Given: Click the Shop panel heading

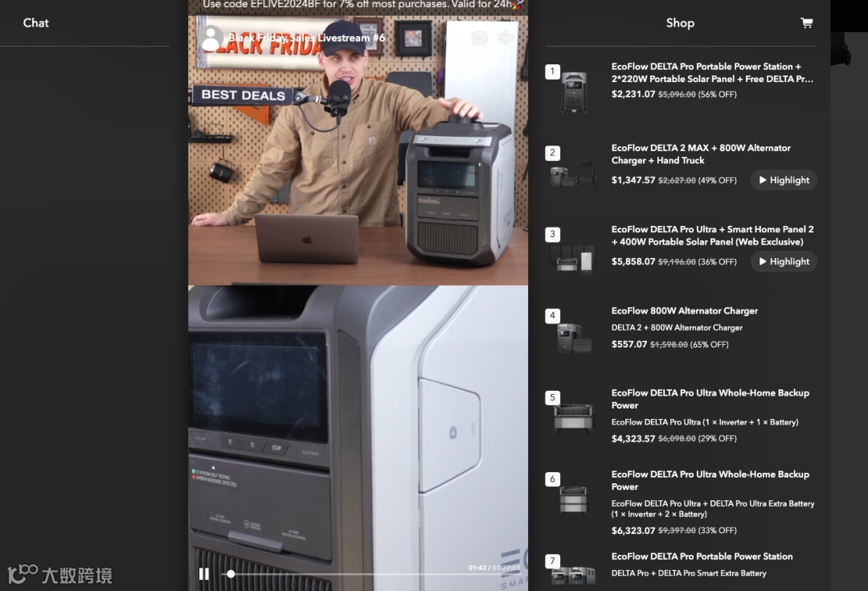Looking at the screenshot, I should (681, 23).
